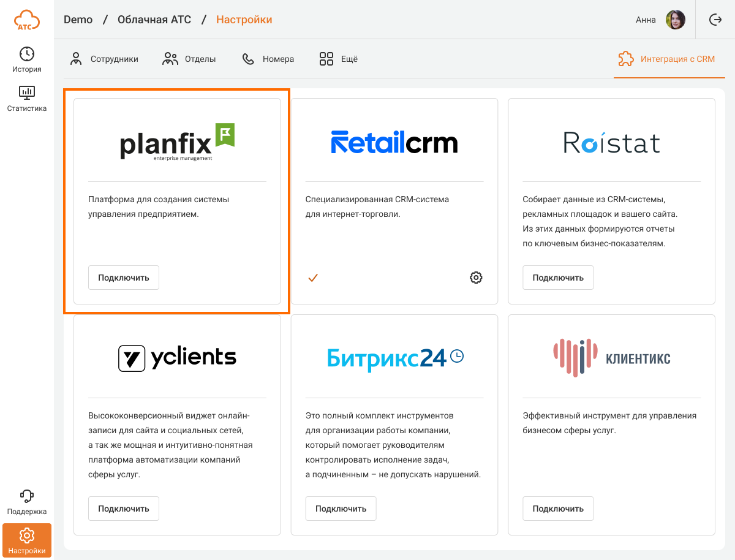Select the Интеграция с CRM tab

pos(666,59)
